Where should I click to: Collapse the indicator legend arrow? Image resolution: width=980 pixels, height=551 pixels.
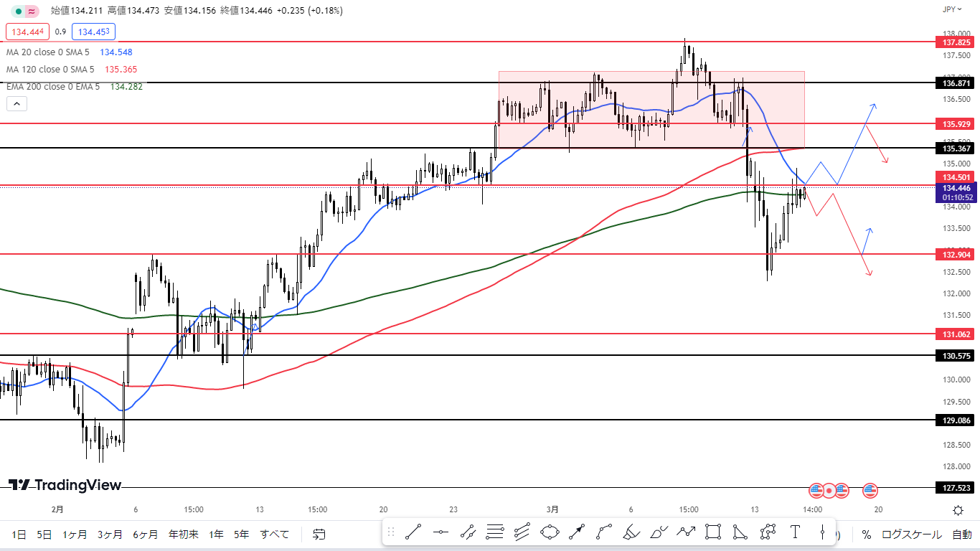click(17, 104)
